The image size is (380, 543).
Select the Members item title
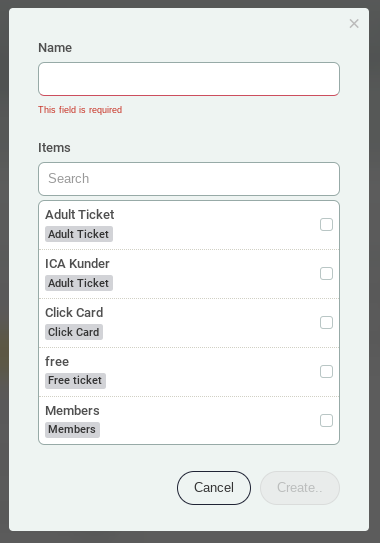coord(72,411)
